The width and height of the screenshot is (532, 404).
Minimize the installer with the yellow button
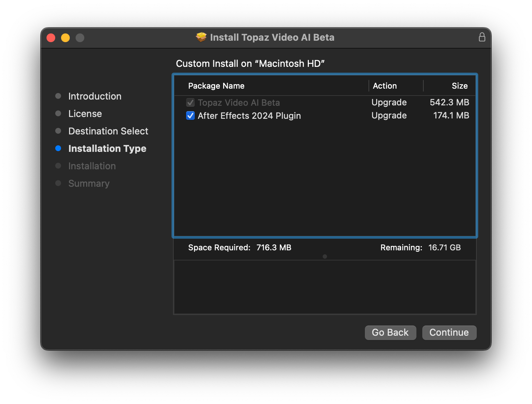pyautogui.click(x=65, y=38)
